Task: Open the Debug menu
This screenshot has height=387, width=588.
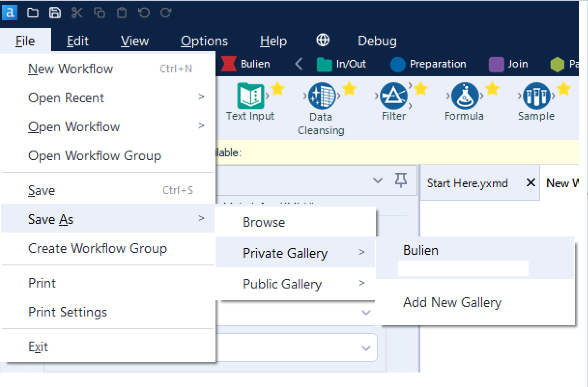Action: click(377, 41)
